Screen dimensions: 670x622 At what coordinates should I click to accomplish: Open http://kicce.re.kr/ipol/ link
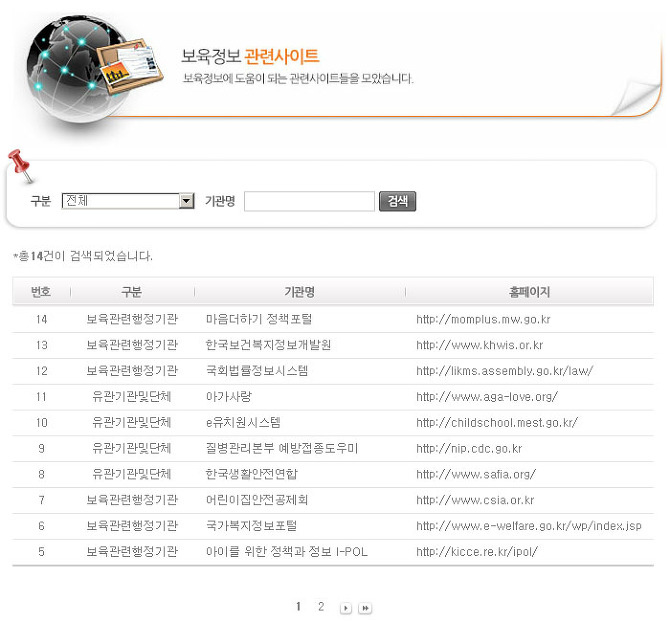477,552
